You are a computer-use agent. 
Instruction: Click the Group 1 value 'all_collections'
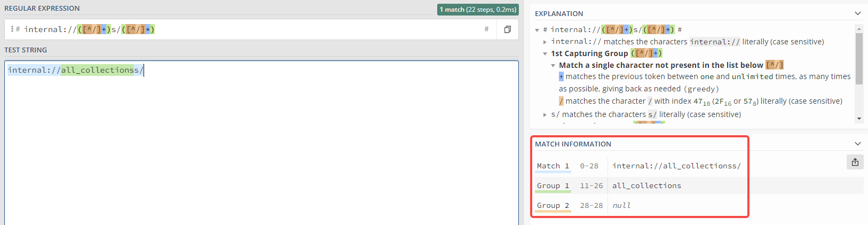click(x=646, y=186)
